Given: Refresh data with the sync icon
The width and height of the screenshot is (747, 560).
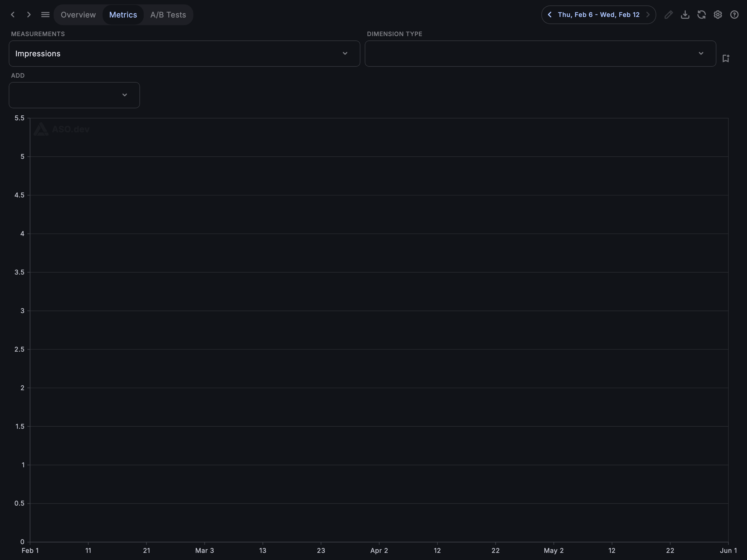Looking at the screenshot, I should 701,14.
